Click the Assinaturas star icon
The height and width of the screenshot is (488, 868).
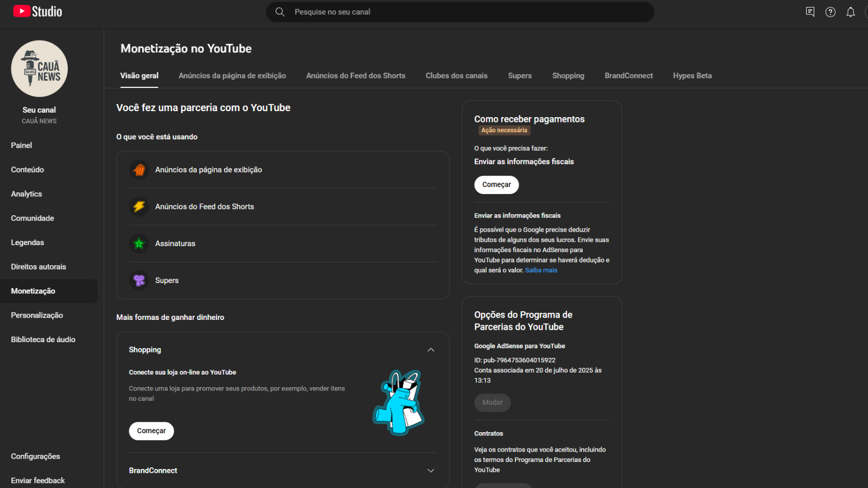139,243
